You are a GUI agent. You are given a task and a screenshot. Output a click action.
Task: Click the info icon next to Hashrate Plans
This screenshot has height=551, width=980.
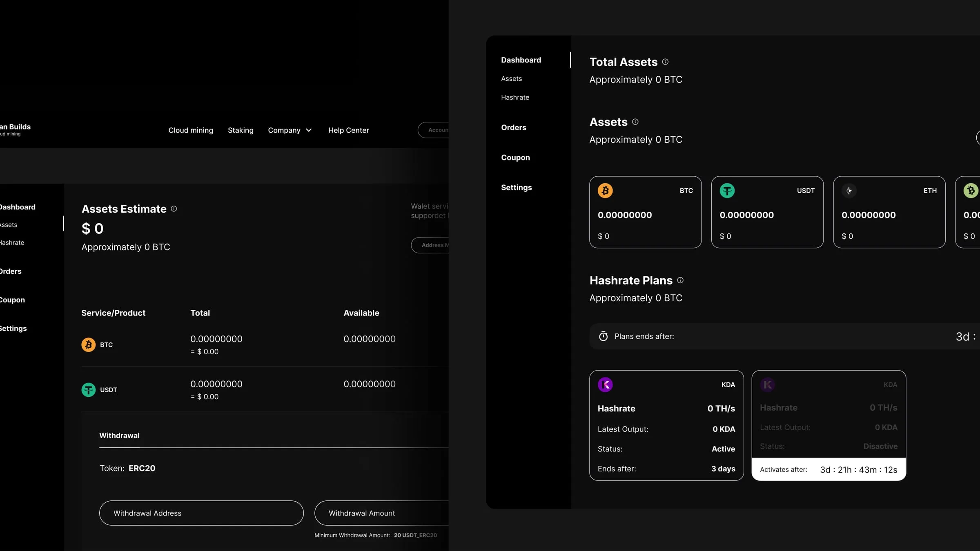(680, 280)
